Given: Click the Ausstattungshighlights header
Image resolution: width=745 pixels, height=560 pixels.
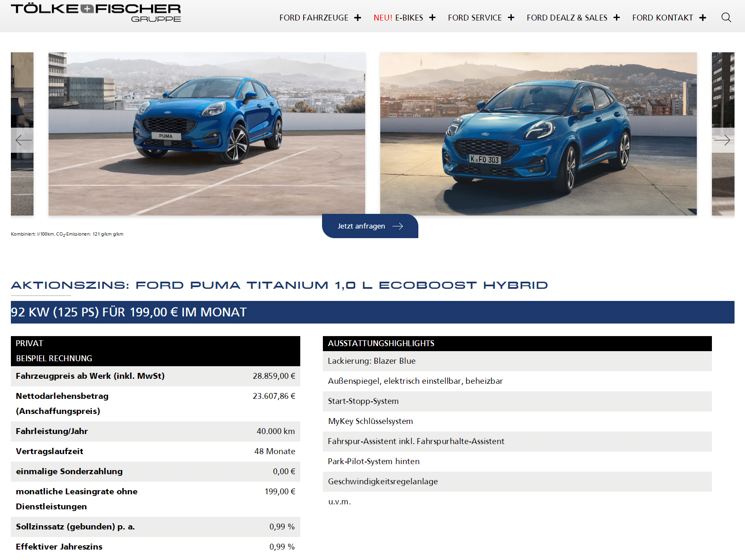Looking at the screenshot, I should pyautogui.click(x=517, y=344).
